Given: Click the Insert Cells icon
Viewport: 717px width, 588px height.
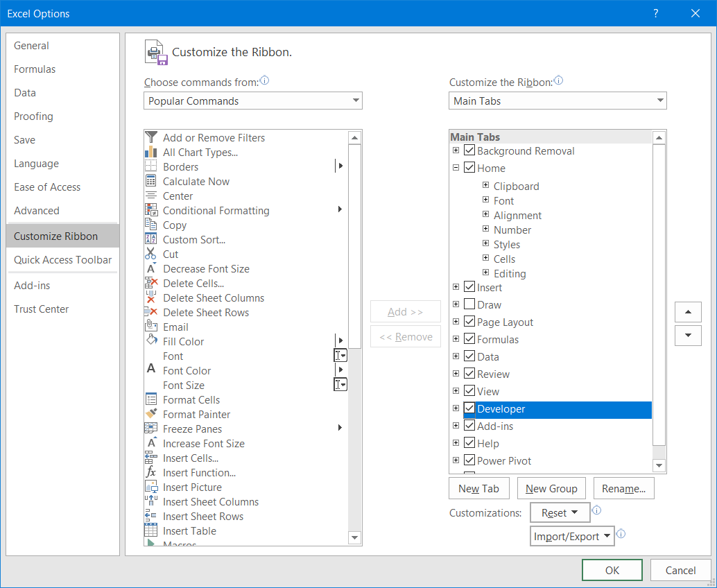Looking at the screenshot, I should [151, 458].
